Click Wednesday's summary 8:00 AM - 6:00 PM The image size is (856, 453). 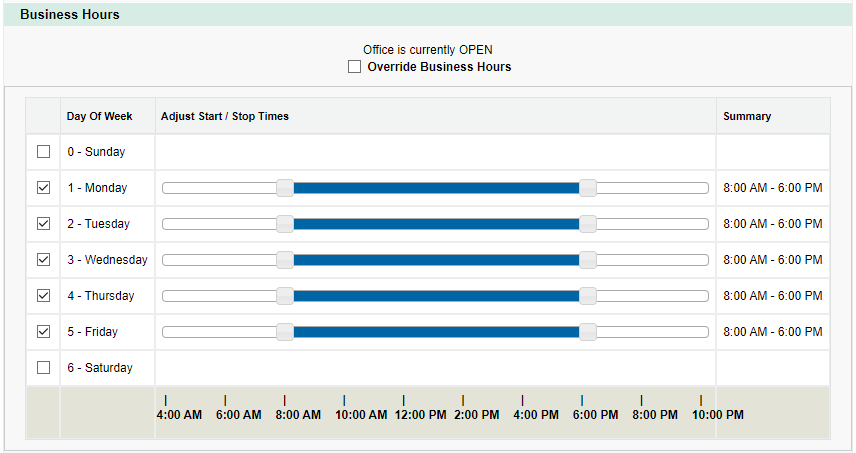tap(772, 260)
